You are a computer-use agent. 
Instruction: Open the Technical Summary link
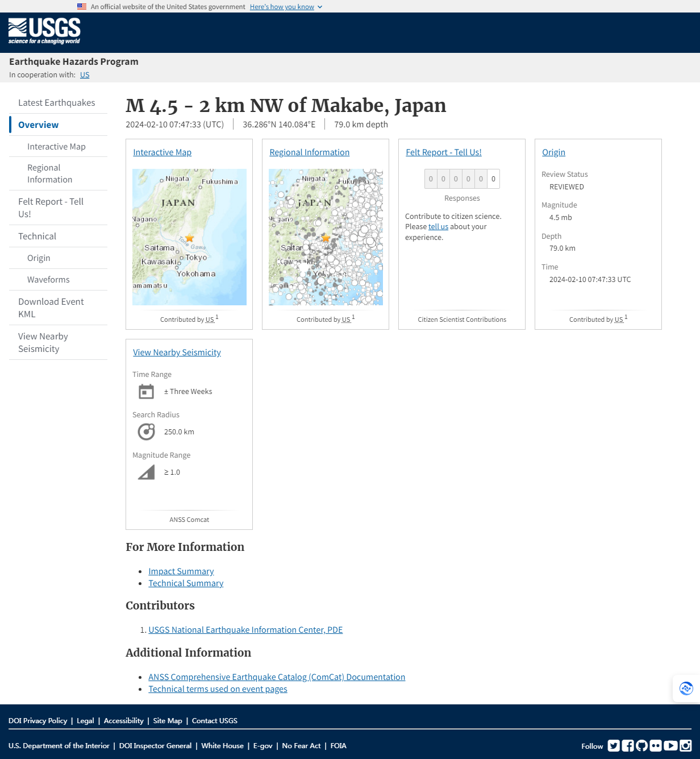(186, 583)
